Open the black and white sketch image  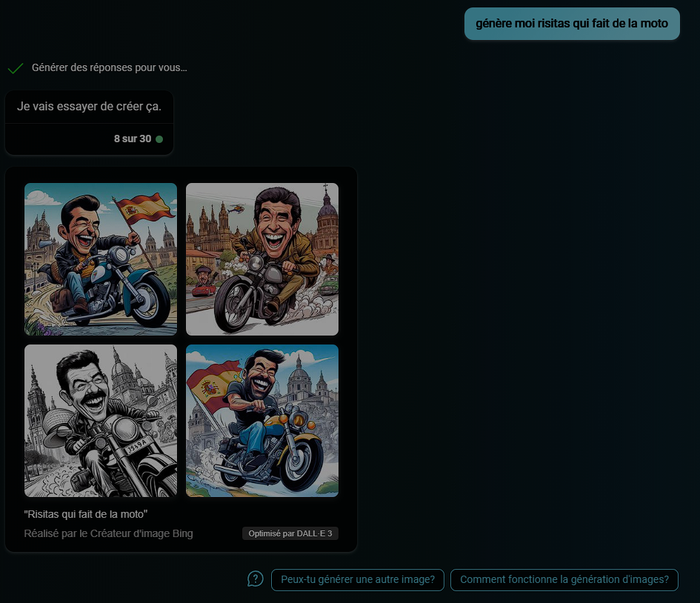point(101,421)
